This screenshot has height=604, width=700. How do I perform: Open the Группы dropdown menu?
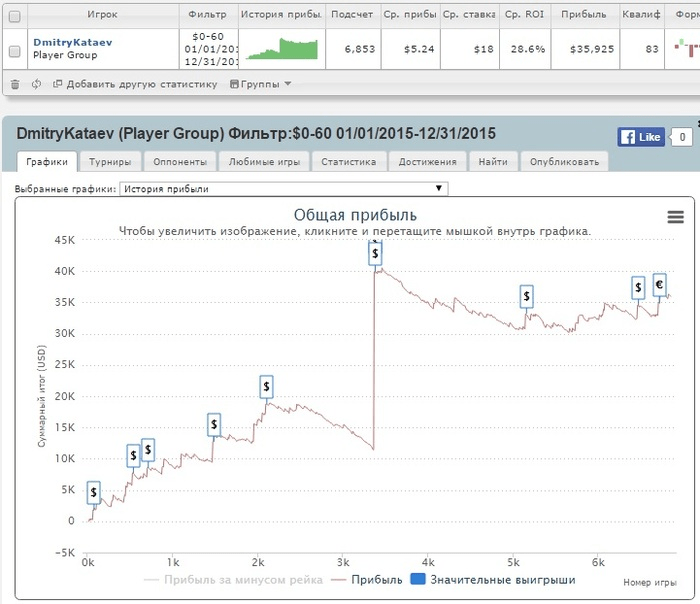click(260, 84)
